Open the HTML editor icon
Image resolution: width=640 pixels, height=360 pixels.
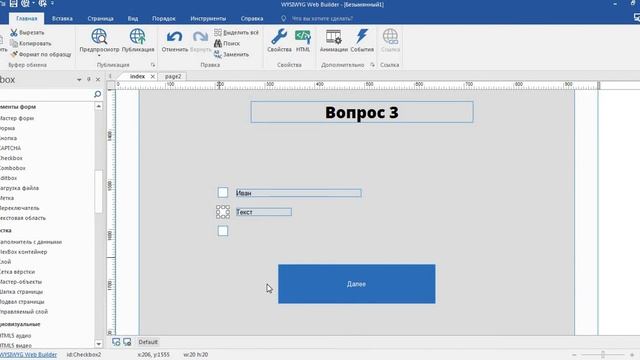(303, 36)
